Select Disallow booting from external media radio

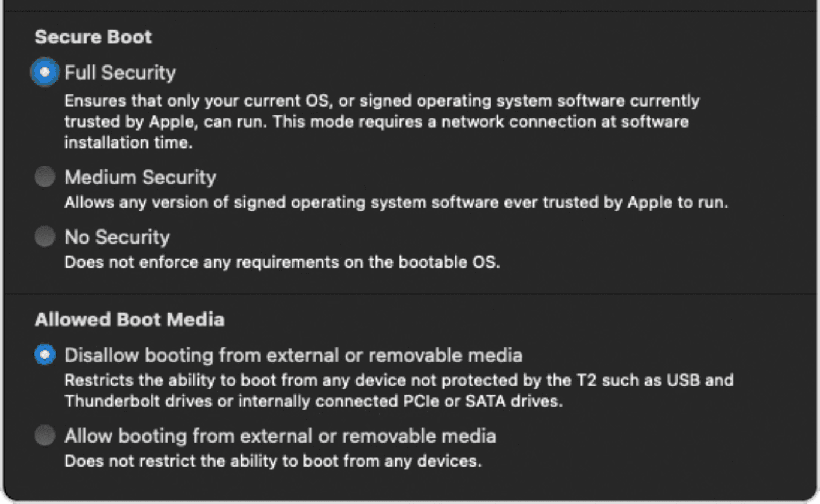[x=45, y=355]
